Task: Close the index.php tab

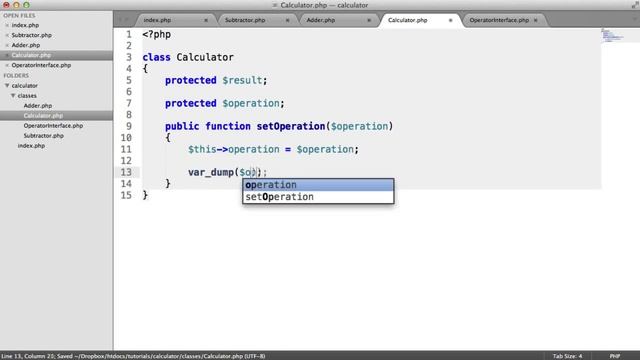Action: coord(206,20)
